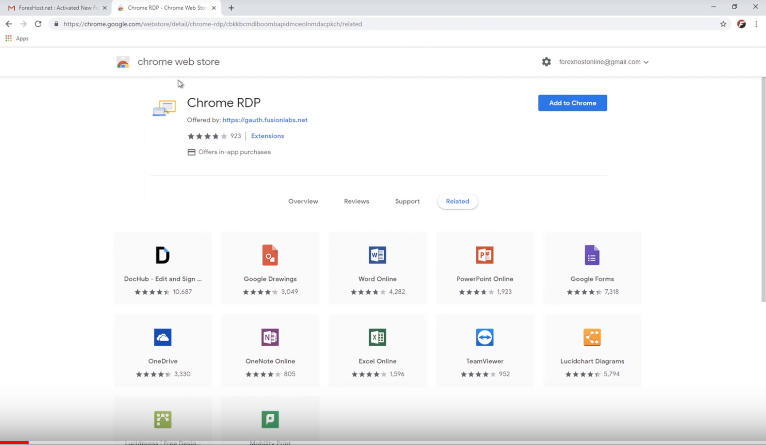Open the green P app icon

(270, 419)
